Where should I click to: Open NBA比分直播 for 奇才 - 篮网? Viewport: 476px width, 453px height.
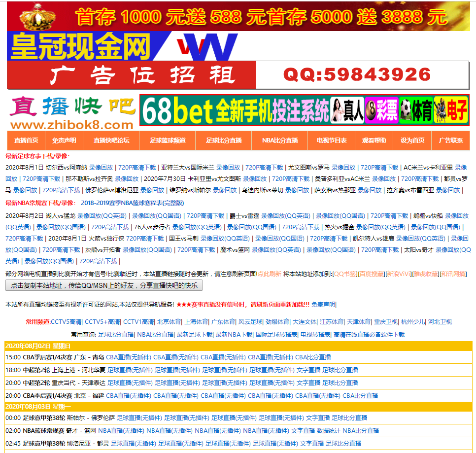[x=361, y=431]
